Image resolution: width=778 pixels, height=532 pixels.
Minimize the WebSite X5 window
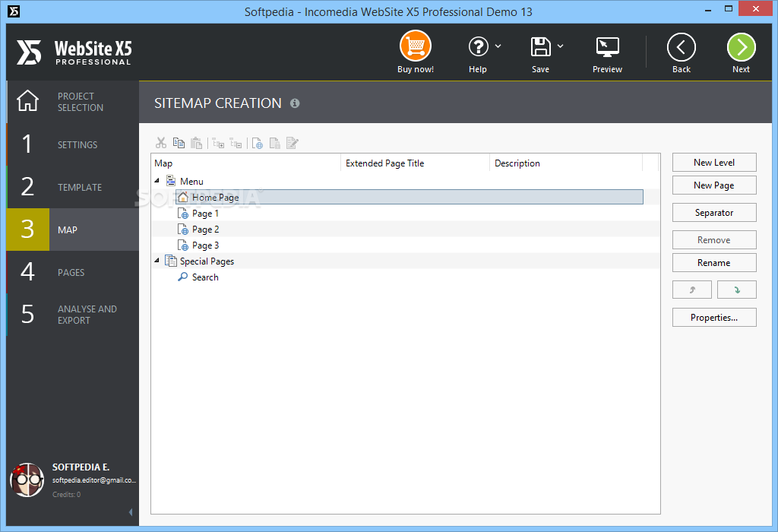(x=707, y=9)
